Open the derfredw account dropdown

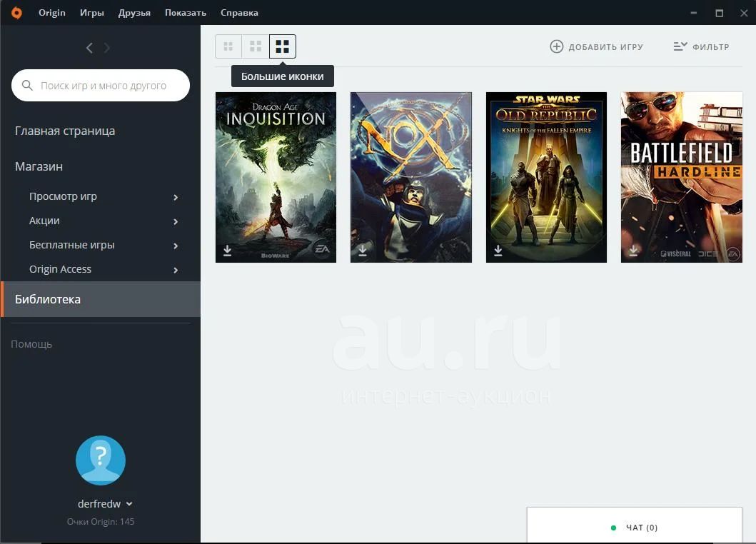point(105,503)
